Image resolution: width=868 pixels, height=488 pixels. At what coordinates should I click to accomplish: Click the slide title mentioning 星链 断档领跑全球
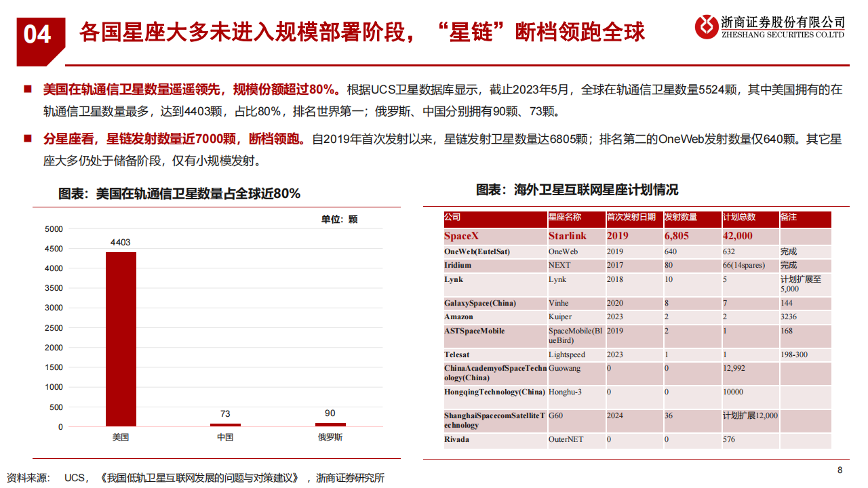coord(362,32)
